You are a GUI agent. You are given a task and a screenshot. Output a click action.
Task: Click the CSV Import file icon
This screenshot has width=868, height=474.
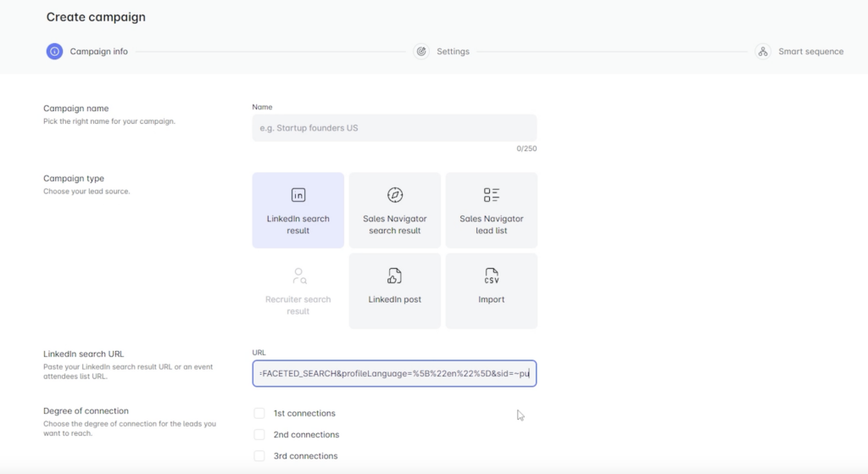click(x=492, y=276)
